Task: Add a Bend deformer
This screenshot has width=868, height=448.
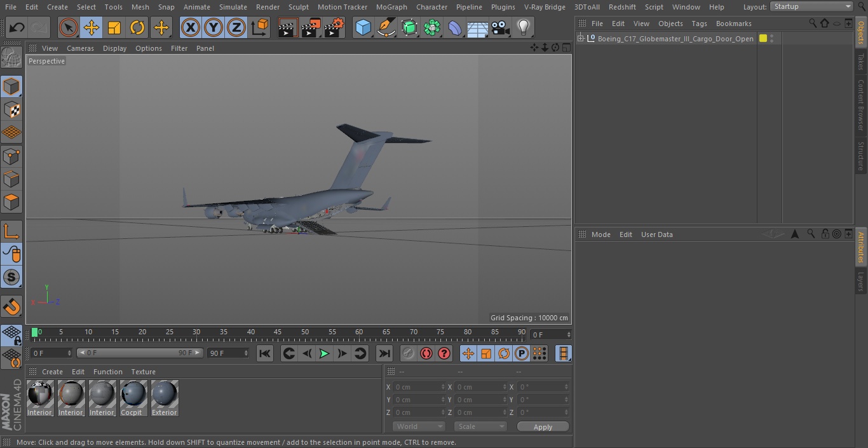Action: tap(455, 27)
